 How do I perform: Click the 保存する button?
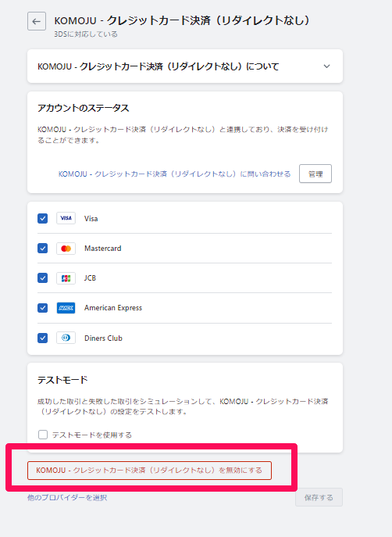coord(319,497)
